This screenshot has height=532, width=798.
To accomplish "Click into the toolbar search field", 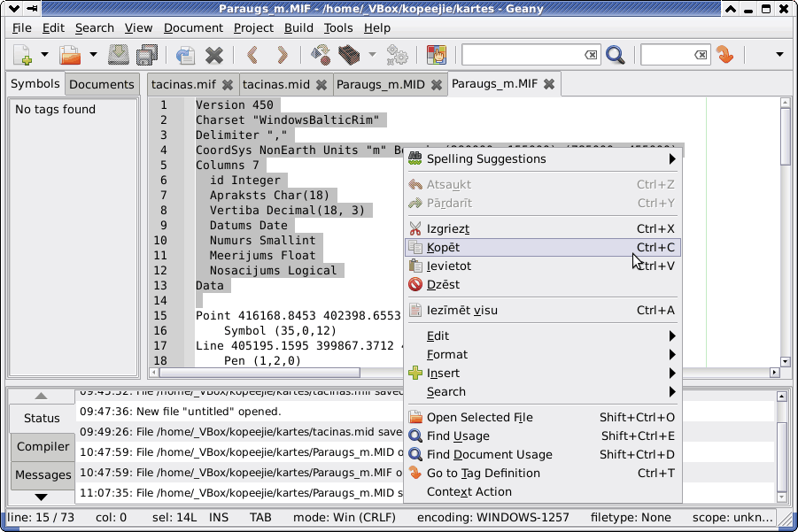I will 523,54.
